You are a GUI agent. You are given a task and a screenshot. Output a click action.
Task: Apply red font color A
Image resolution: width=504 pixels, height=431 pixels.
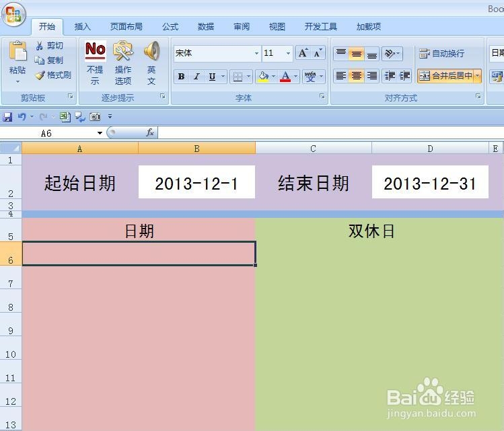[x=285, y=77]
